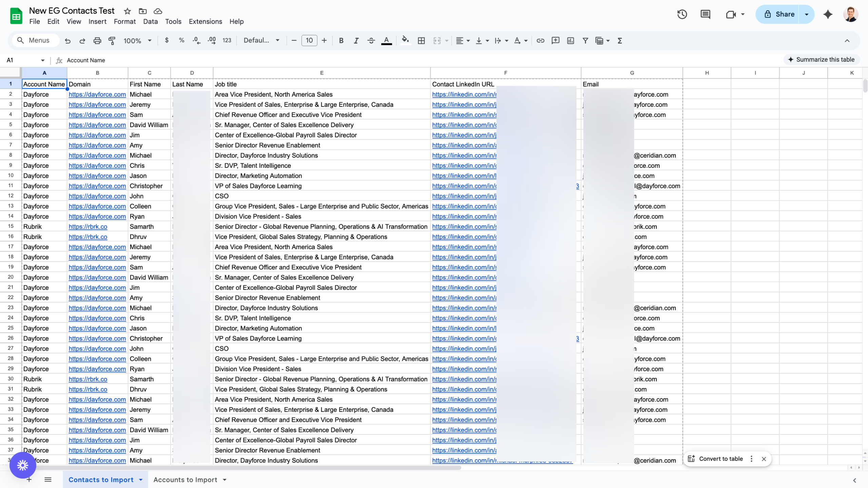
Task: Click the print icon in toolbar
Action: tap(97, 41)
